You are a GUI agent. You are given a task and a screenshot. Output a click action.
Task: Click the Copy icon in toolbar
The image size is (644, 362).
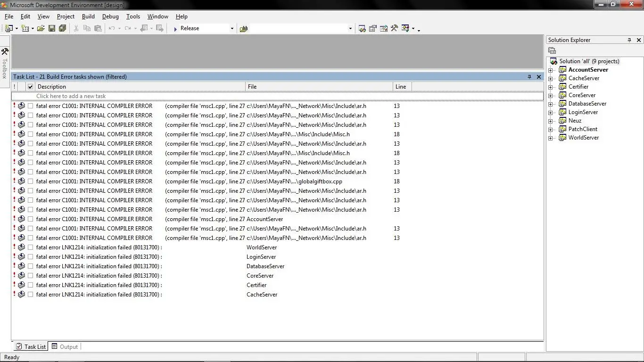[87, 28]
